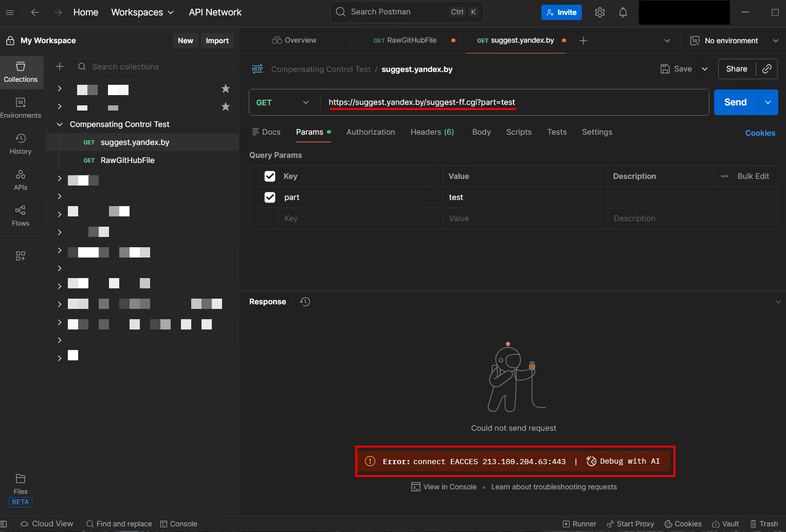Viewport: 786px width, 532px height.
Task: Open the settings gear icon
Action: pyautogui.click(x=599, y=12)
